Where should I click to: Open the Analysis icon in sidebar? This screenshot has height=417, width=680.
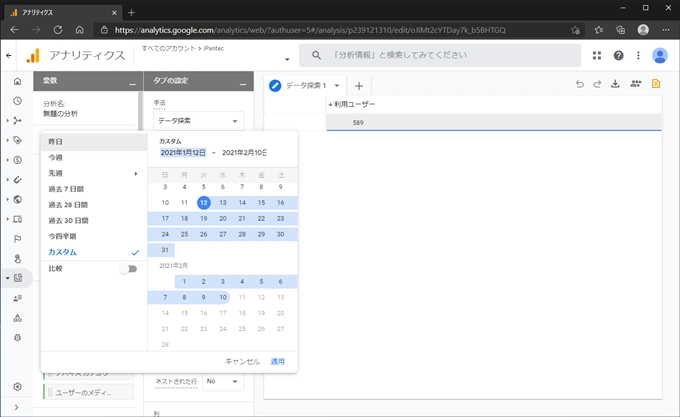click(18, 278)
